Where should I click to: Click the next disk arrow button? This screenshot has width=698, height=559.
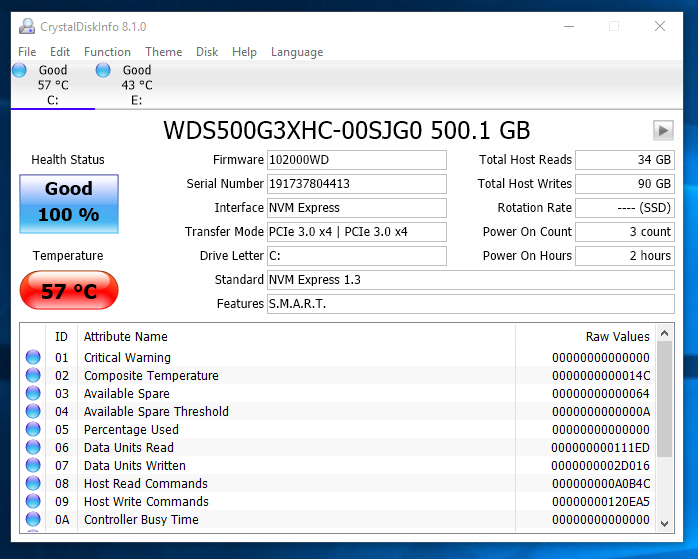[x=663, y=130]
